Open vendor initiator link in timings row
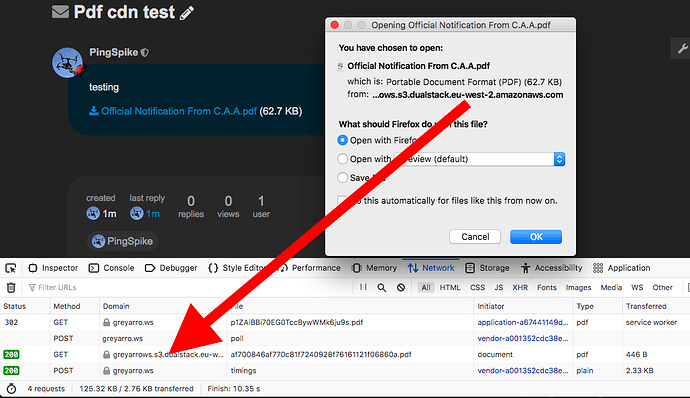Screen dimensions: 690x398 point(523,371)
